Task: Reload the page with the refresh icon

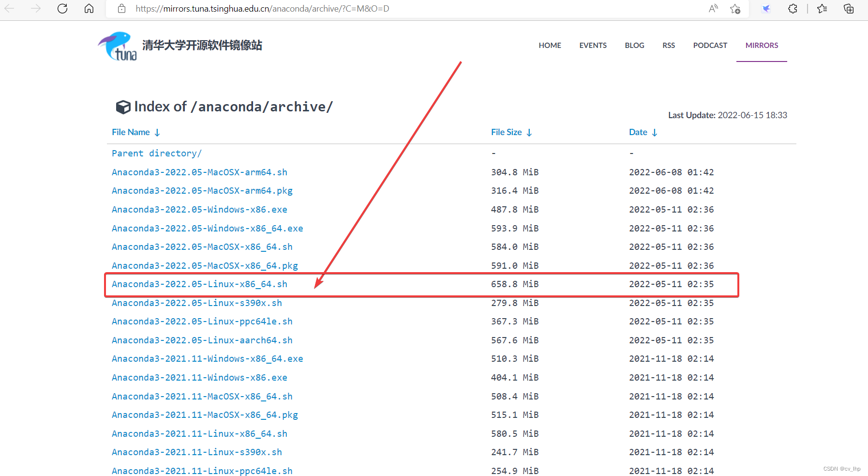Action: click(x=62, y=8)
